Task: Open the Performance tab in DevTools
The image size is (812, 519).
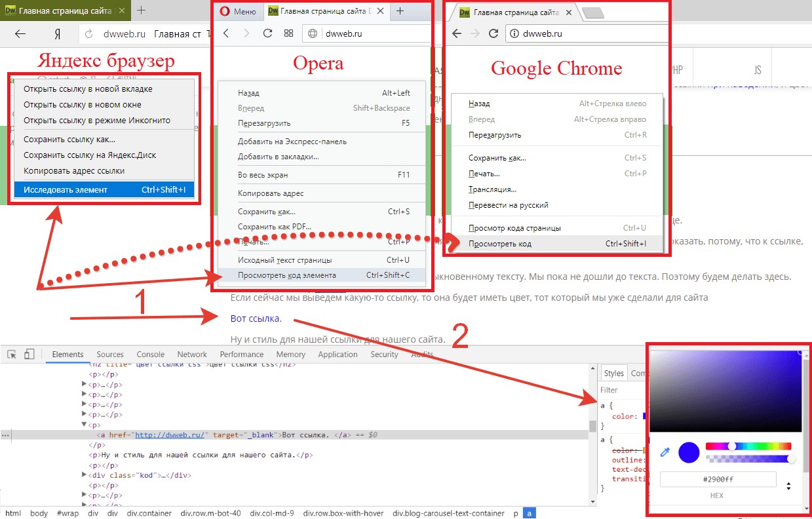Action: pos(242,355)
